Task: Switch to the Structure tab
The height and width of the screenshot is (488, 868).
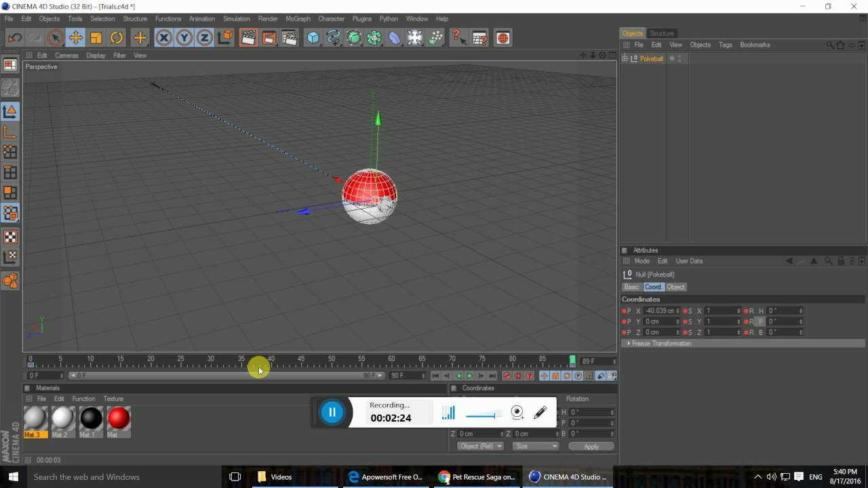Action: (661, 33)
